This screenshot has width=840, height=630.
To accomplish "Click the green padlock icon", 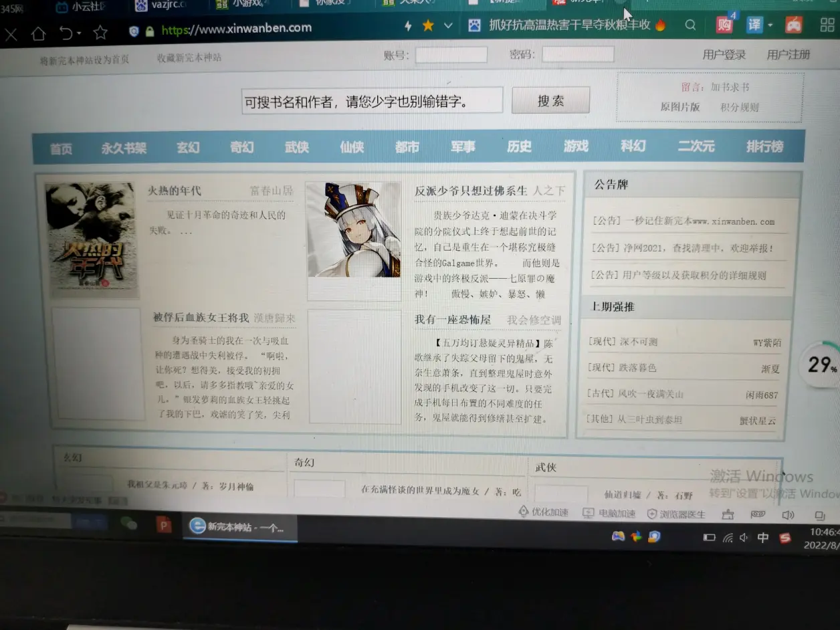I will 150,30.
